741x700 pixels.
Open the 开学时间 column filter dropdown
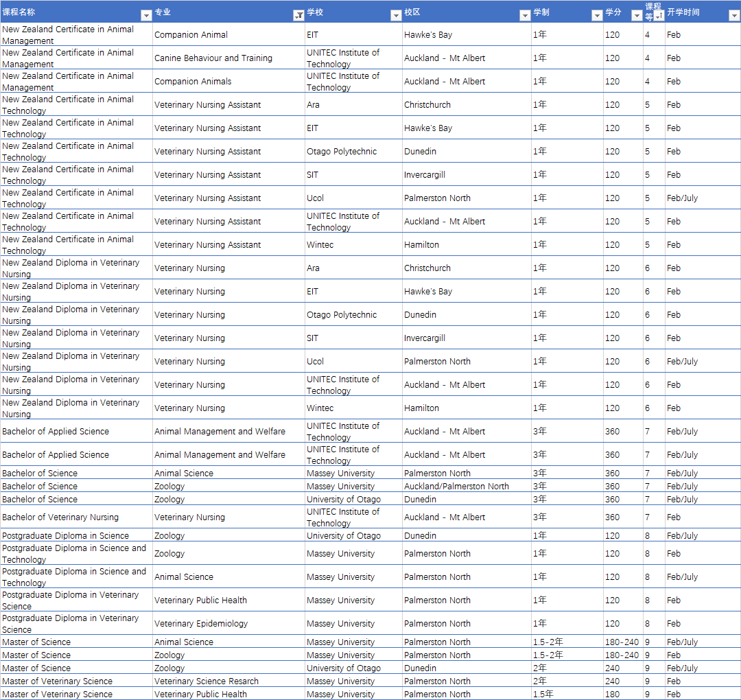[734, 16]
